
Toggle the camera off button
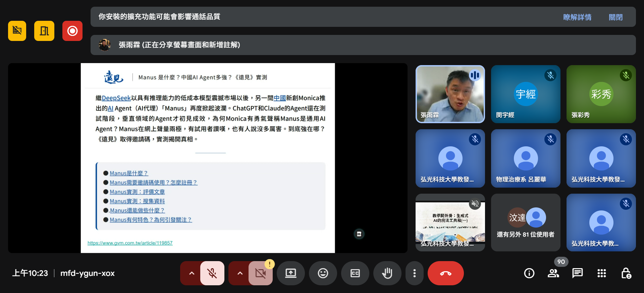tap(260, 273)
